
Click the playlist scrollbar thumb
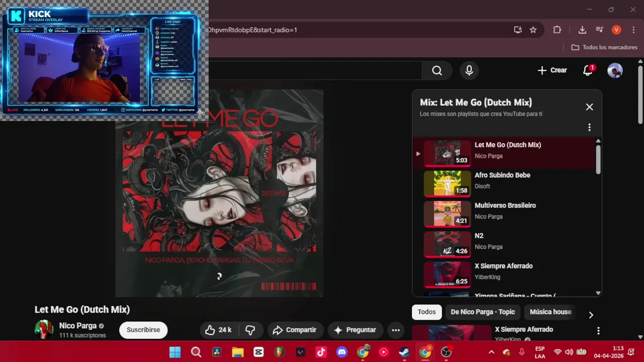click(x=598, y=159)
